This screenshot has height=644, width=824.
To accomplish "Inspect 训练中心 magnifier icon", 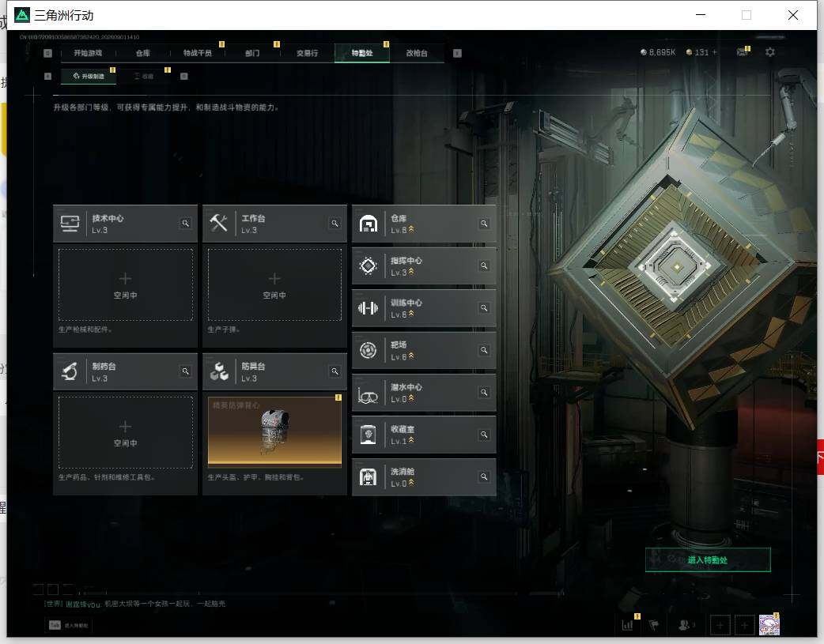I will coord(484,308).
